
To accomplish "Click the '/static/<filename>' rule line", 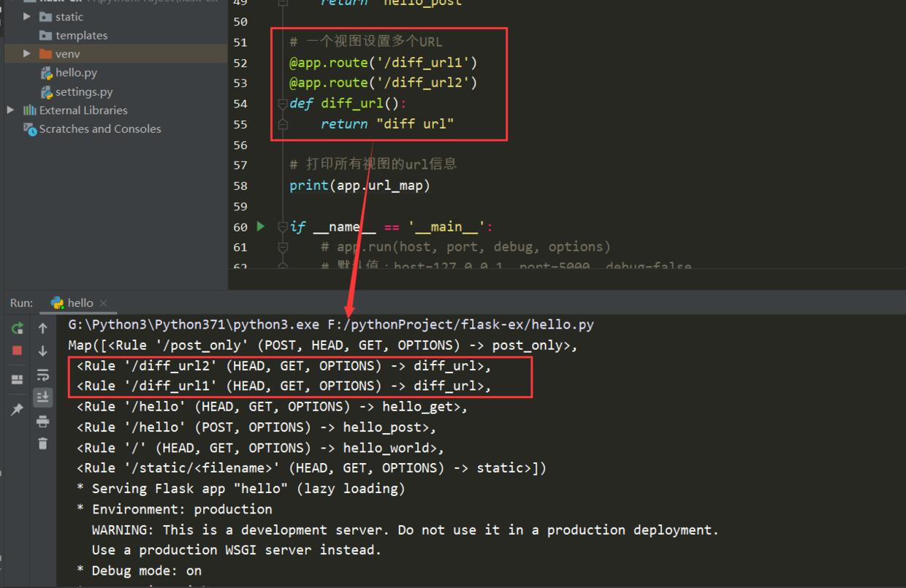I will point(311,467).
